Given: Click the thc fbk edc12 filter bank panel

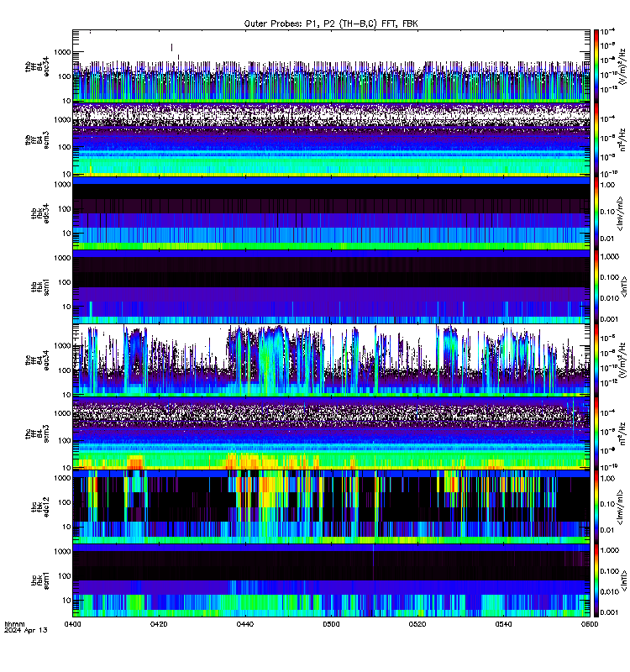Looking at the screenshot, I should [331, 507].
